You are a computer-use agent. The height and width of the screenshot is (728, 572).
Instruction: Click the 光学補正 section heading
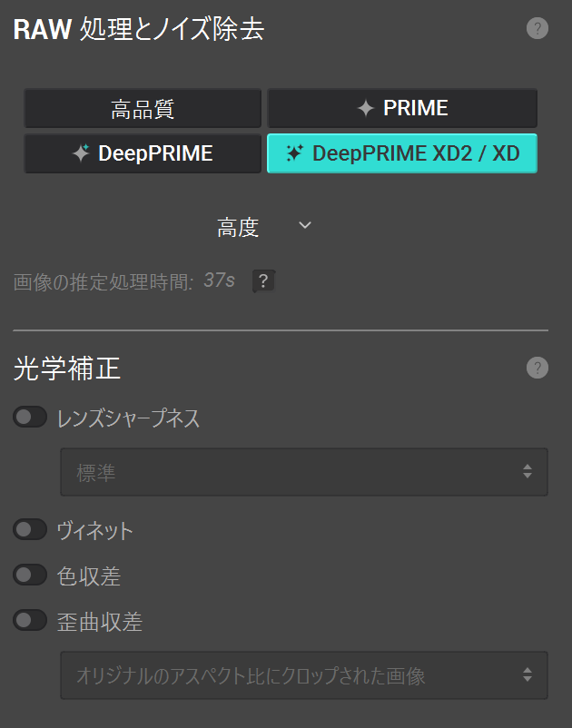tap(67, 369)
